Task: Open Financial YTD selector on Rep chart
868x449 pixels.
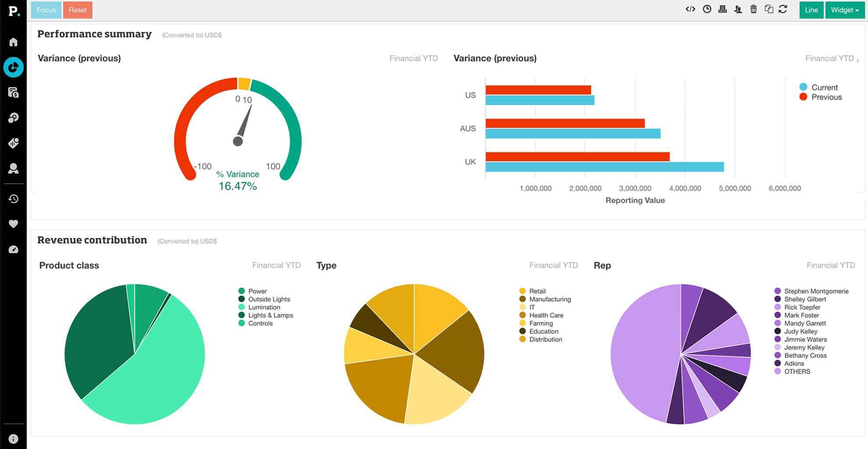Action: (830, 265)
